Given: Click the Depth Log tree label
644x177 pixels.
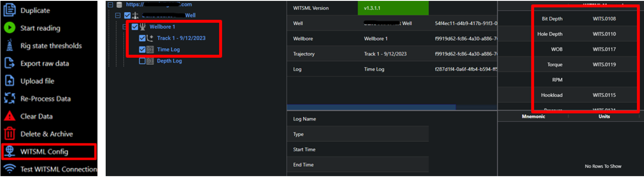Looking at the screenshot, I should 169,61.
